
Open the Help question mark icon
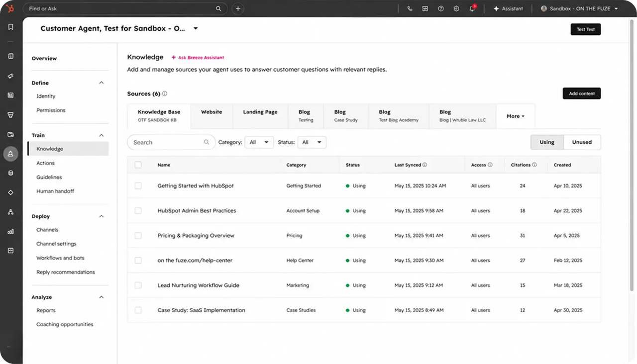point(440,8)
